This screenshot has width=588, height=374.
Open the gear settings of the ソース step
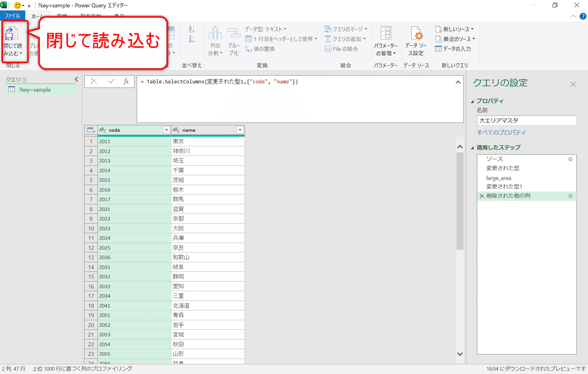click(570, 159)
